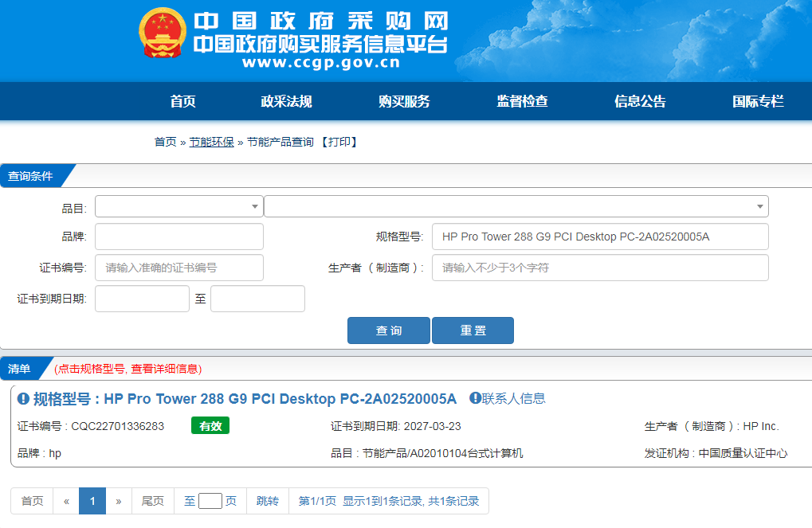Focus the 品牌 input field

tap(179, 237)
